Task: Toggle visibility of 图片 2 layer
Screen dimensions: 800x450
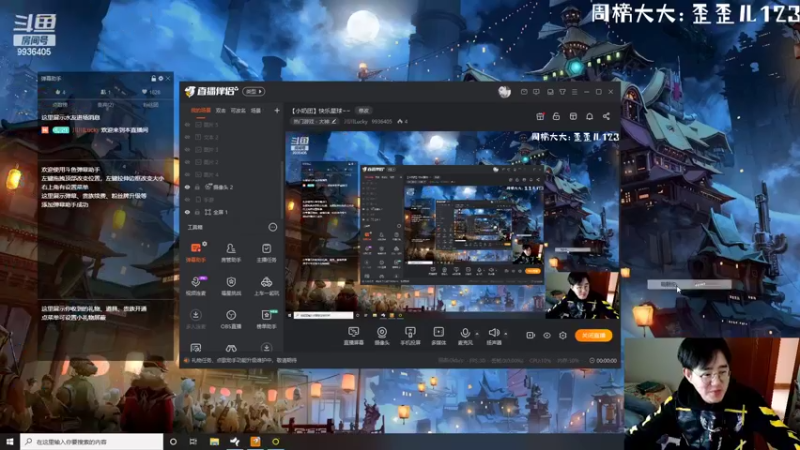Action: point(187,162)
